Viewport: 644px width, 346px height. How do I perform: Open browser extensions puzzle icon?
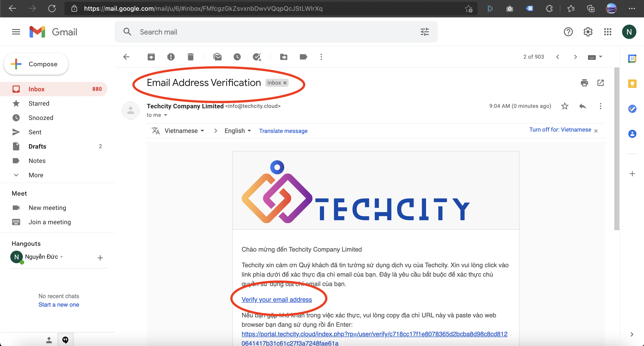click(549, 9)
